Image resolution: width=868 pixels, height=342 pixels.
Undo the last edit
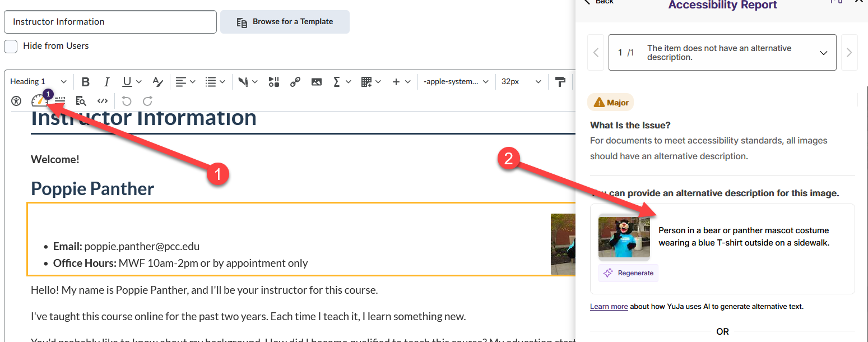(126, 101)
